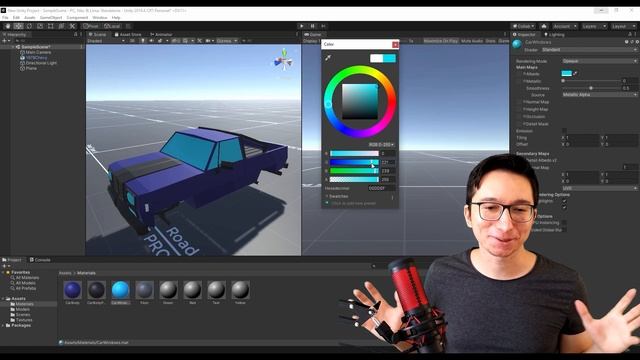Switch to the Asset Store tab

(128, 35)
